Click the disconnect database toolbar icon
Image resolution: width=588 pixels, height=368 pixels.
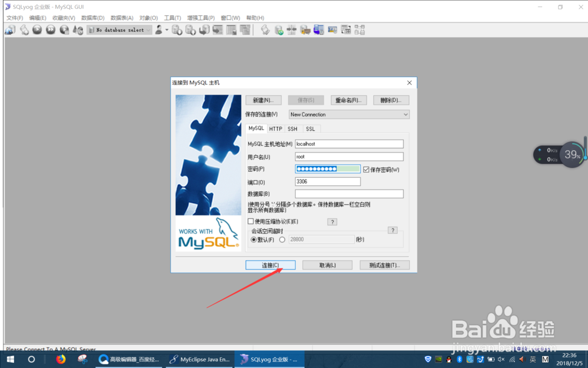point(24,29)
